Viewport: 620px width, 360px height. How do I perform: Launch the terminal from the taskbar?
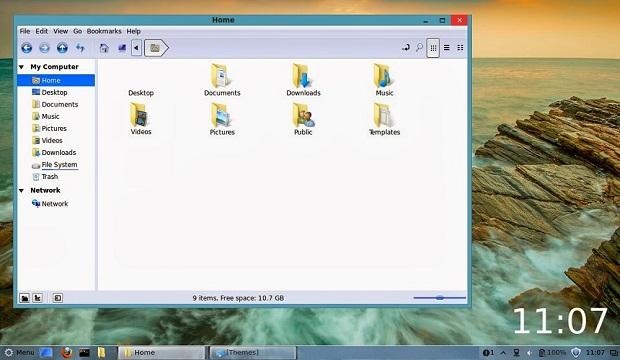(x=84, y=352)
